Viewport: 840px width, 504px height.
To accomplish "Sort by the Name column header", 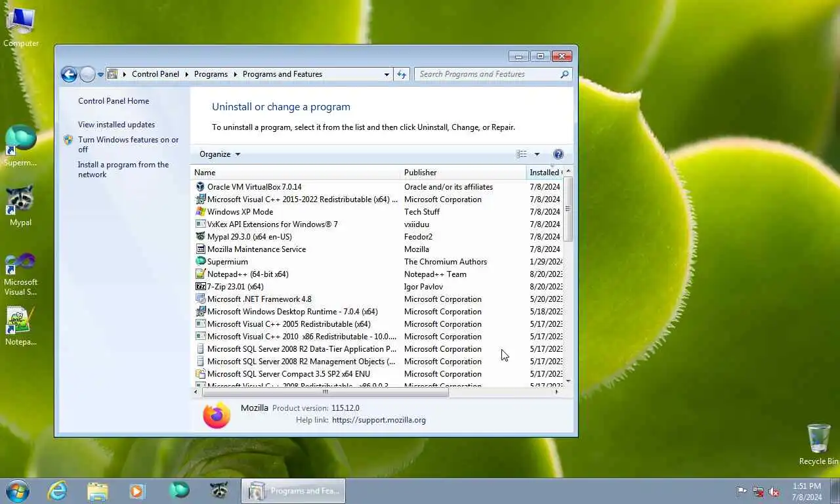I will pyautogui.click(x=295, y=173).
